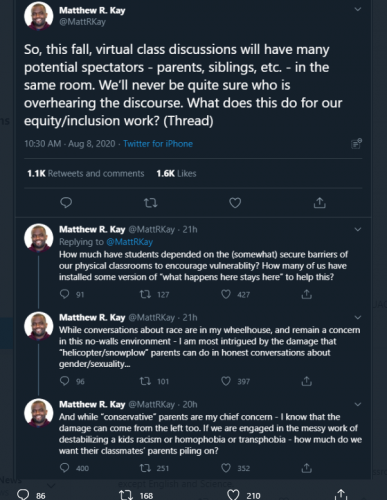387x500 pixels.
Task: Expand chevron on 'secure barriers' reply
Action: coord(358,229)
